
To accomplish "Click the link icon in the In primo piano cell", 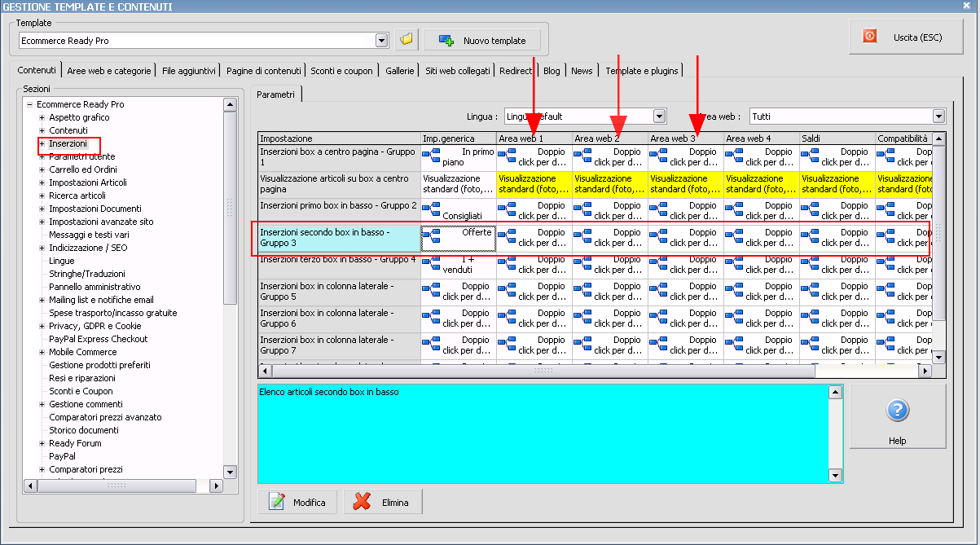I will coord(432,156).
